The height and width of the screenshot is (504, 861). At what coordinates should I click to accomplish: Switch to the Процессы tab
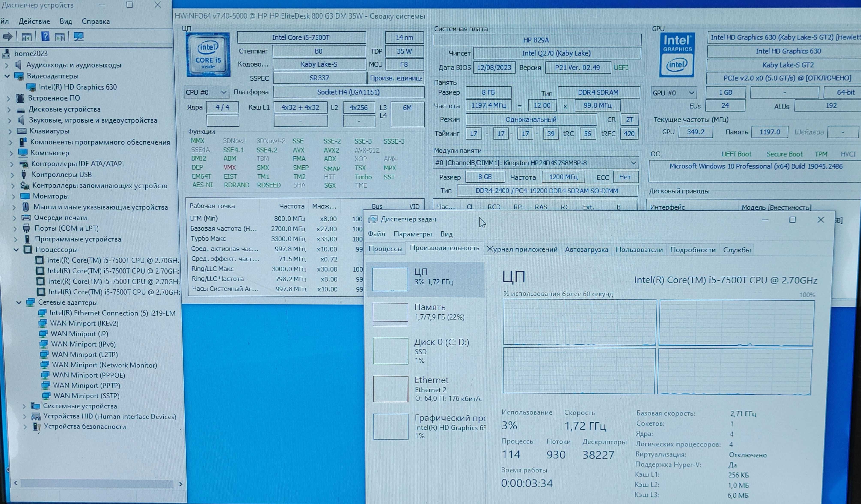pyautogui.click(x=385, y=249)
